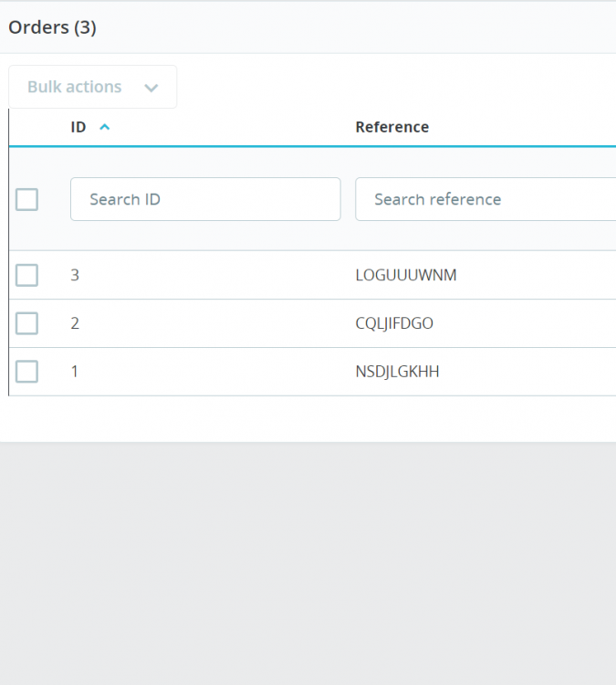Click the Orders (3) panel title
This screenshot has width=616, height=685.
coord(52,27)
